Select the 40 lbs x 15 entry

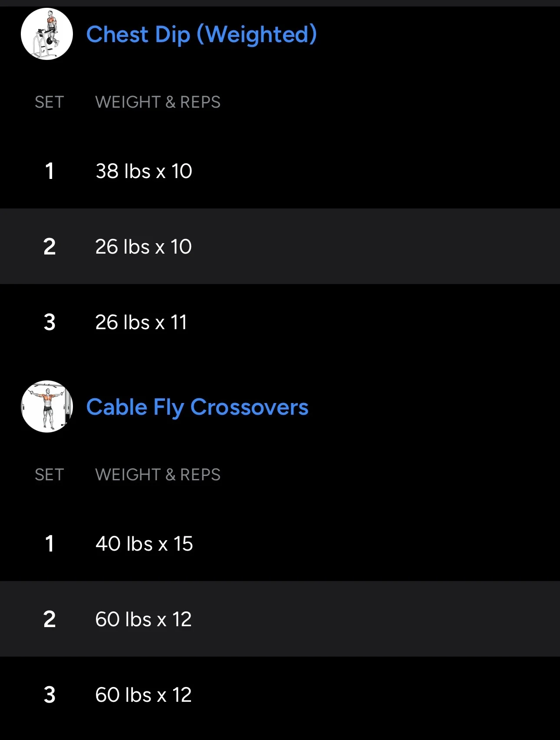(144, 544)
